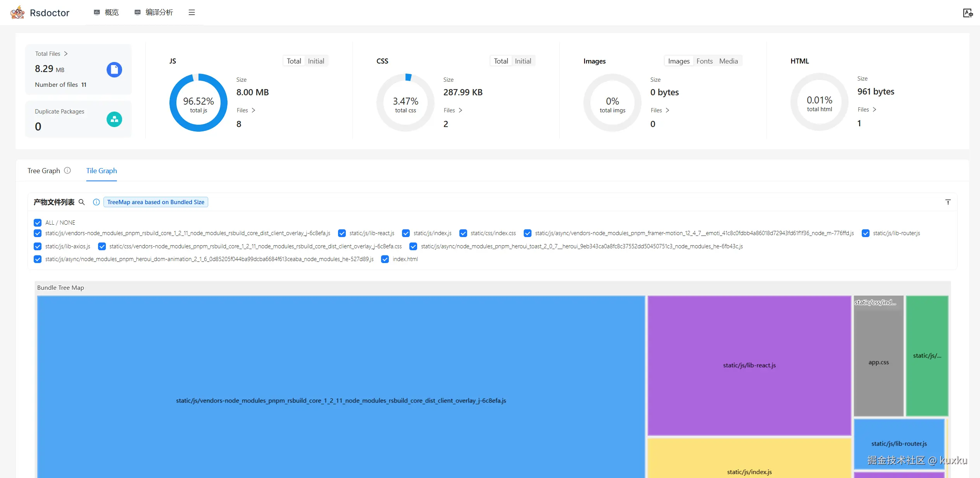Click the Rsdoctor logo icon
980x478 pixels.
pyautogui.click(x=17, y=13)
